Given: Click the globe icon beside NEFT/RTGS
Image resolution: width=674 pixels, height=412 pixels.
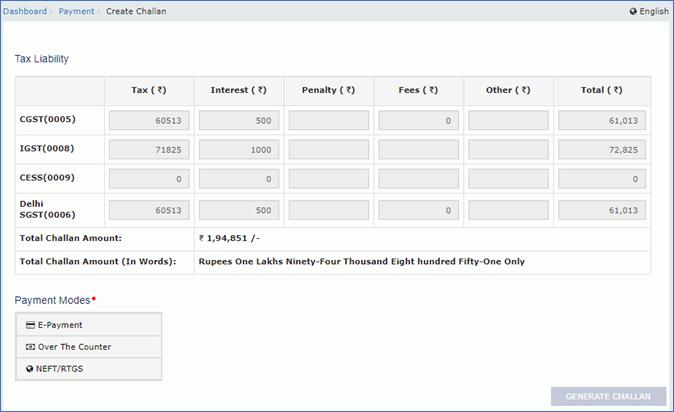Looking at the screenshot, I should tap(29, 369).
